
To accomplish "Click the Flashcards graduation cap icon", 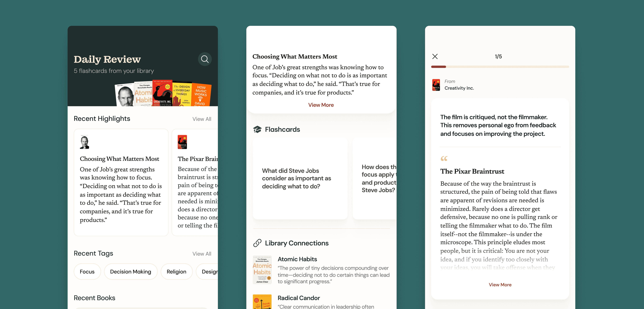I will click(x=257, y=129).
